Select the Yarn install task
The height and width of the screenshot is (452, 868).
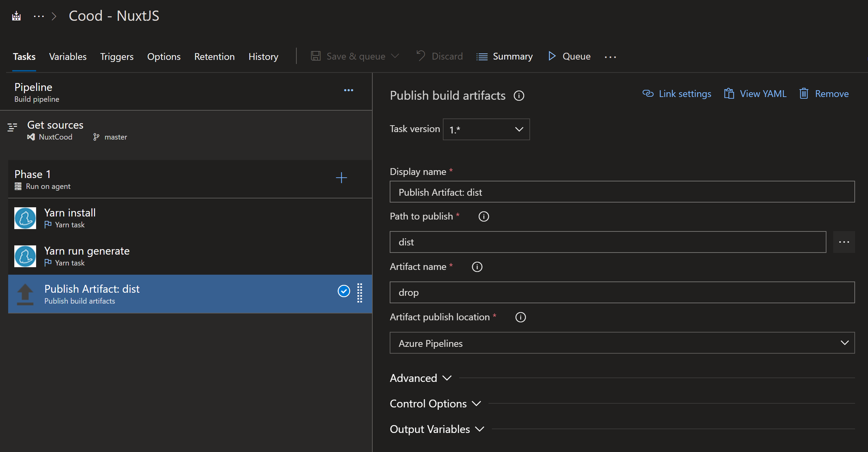pyautogui.click(x=190, y=218)
